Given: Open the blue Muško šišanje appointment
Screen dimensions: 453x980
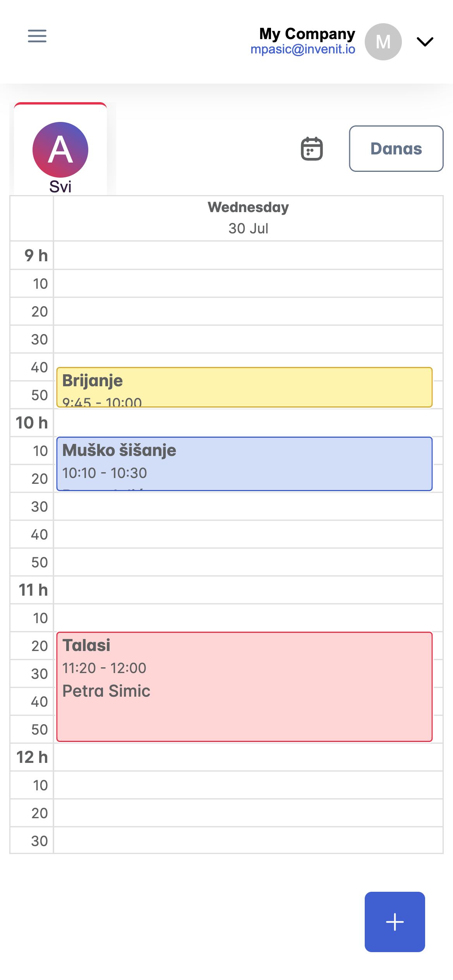Looking at the screenshot, I should [244, 464].
